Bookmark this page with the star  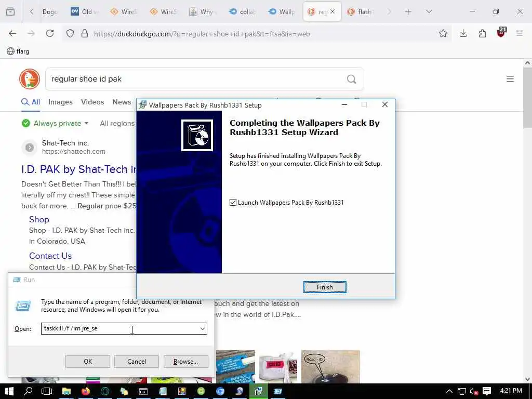tap(443, 33)
